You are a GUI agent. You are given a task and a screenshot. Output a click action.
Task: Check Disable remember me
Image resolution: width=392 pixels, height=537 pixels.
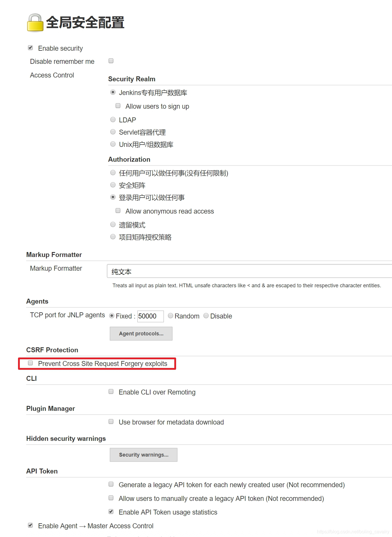[x=111, y=61]
